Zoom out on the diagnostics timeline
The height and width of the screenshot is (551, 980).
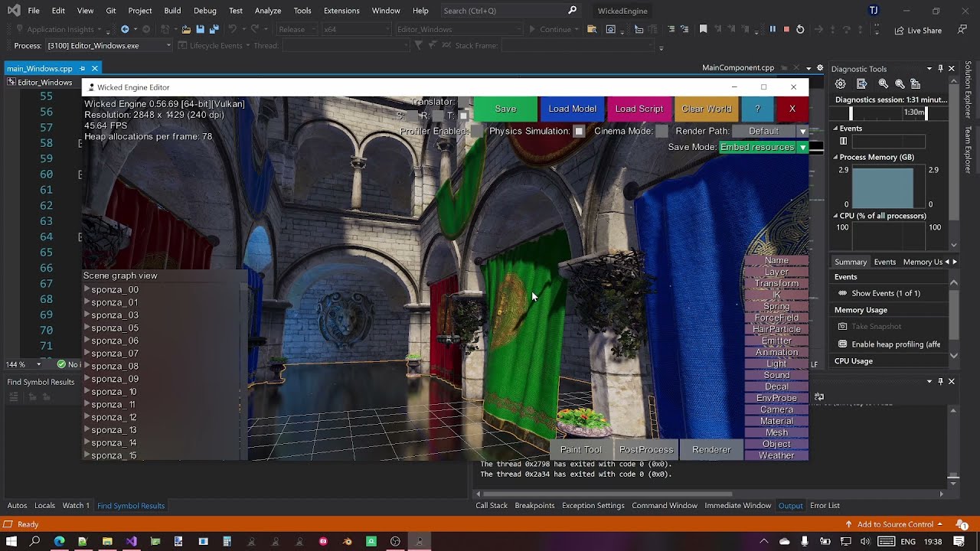(900, 84)
